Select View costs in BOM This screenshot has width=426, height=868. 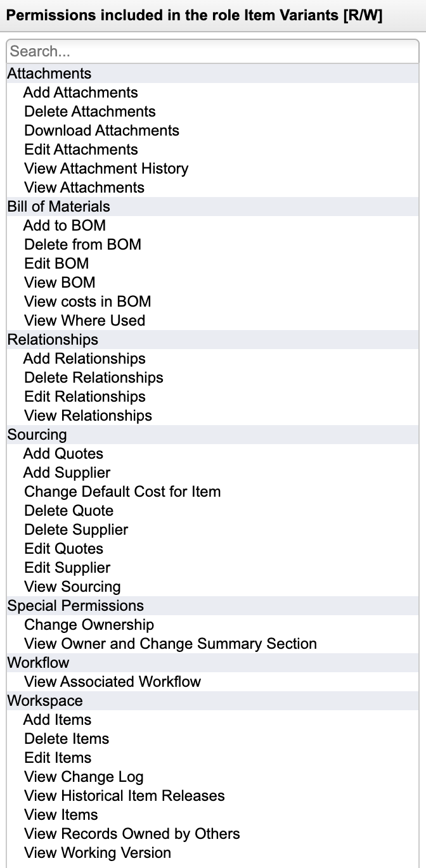87,302
